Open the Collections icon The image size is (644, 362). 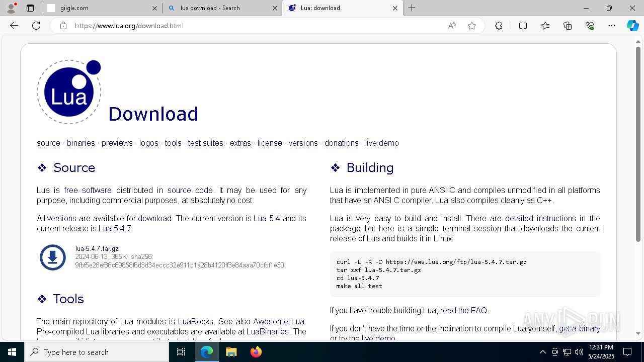(568, 26)
